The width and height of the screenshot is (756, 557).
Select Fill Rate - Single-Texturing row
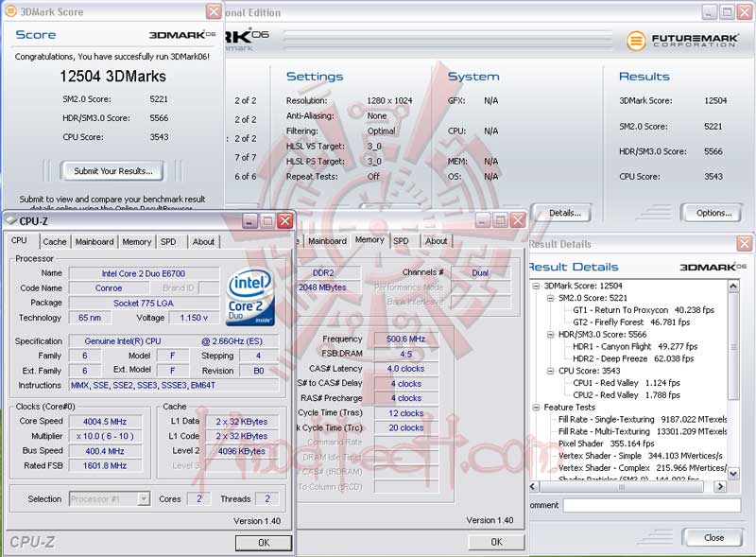643,420
